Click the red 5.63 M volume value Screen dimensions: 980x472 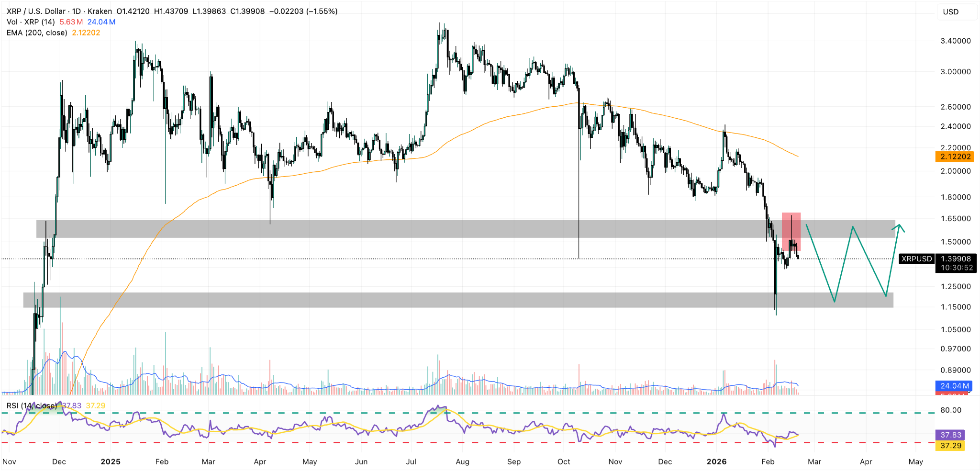click(x=71, y=22)
